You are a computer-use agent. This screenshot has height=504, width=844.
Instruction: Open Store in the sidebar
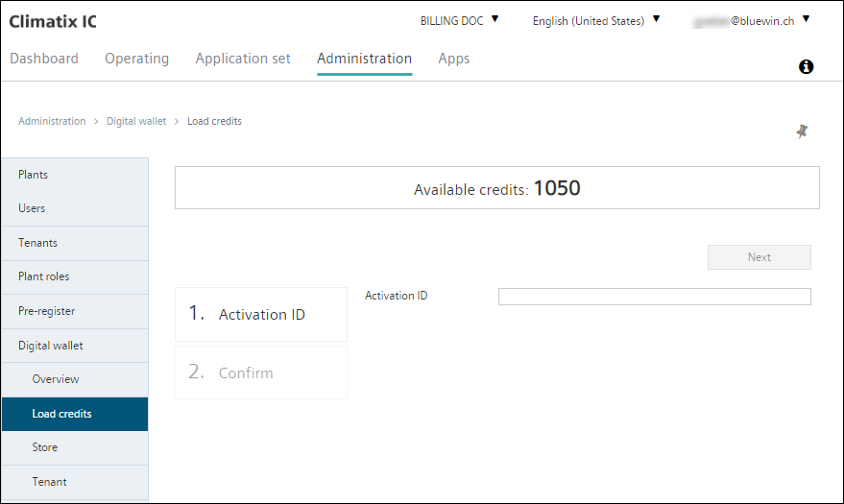[x=75, y=448]
